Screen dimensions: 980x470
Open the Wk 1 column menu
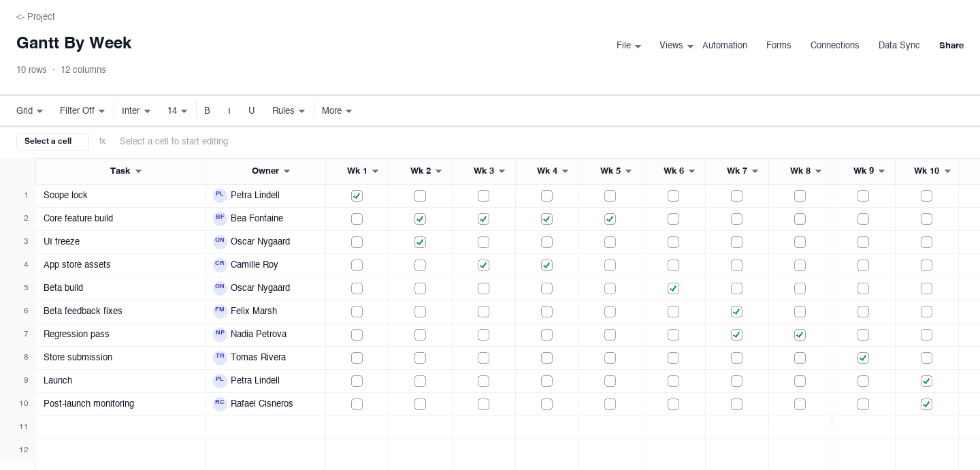[x=375, y=172]
